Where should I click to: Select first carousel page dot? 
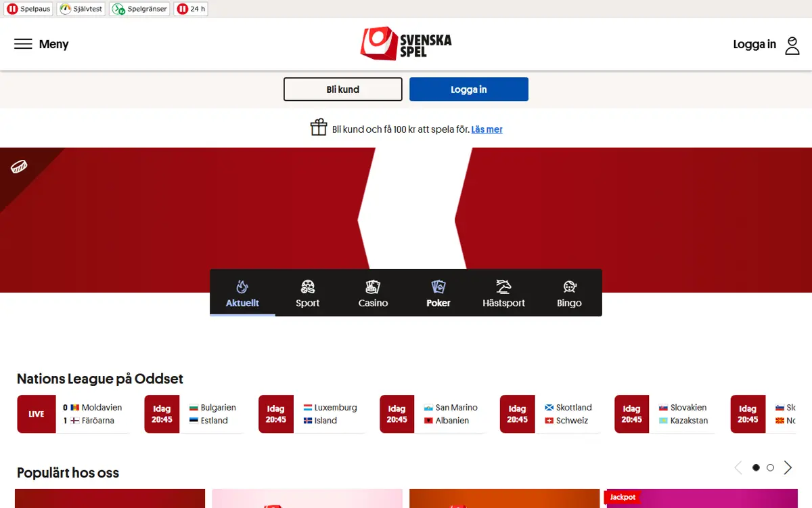756,467
